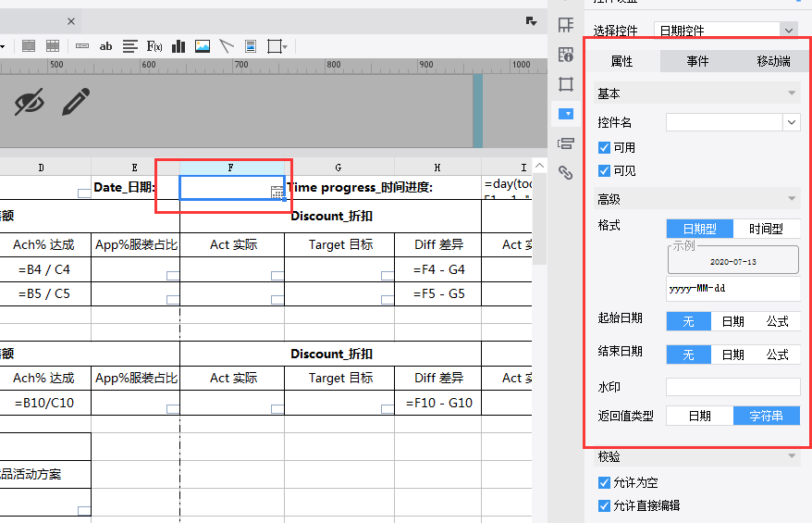Click the text alignment lines icon

pos(130,46)
